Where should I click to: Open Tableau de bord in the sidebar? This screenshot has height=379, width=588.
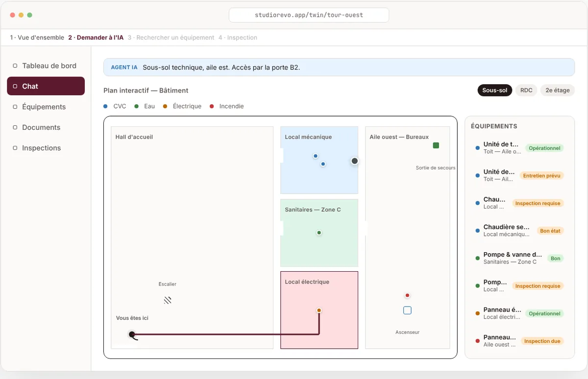(x=46, y=66)
